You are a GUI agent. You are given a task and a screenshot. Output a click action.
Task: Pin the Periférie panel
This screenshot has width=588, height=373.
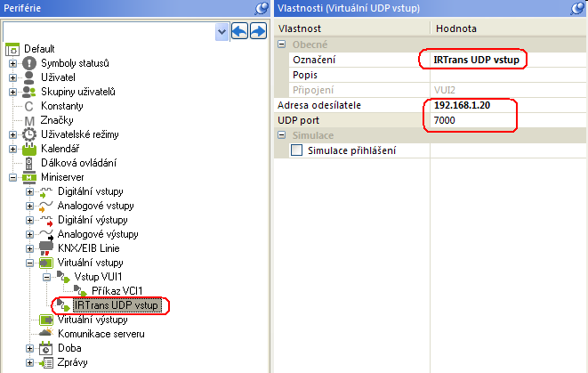263,8
